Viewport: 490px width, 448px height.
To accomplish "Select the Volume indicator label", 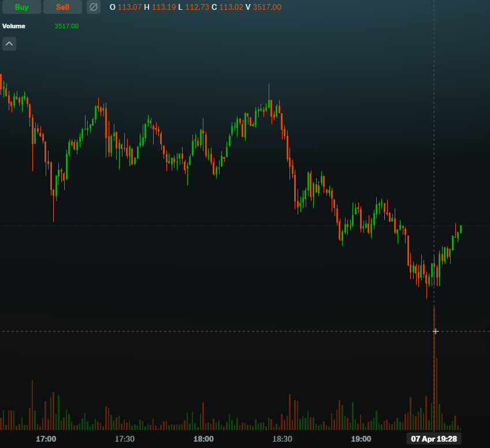I will (x=14, y=26).
